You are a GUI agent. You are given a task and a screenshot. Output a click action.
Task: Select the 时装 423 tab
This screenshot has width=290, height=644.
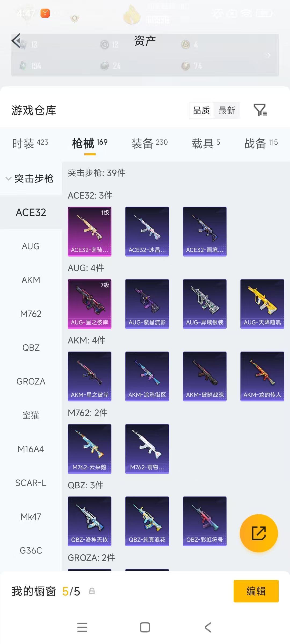tap(30, 143)
